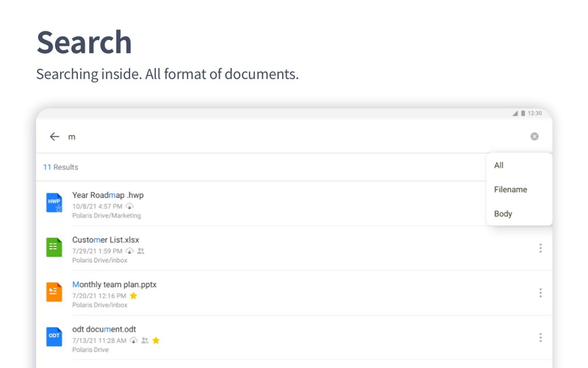Click the '11 Results' count label

(61, 167)
